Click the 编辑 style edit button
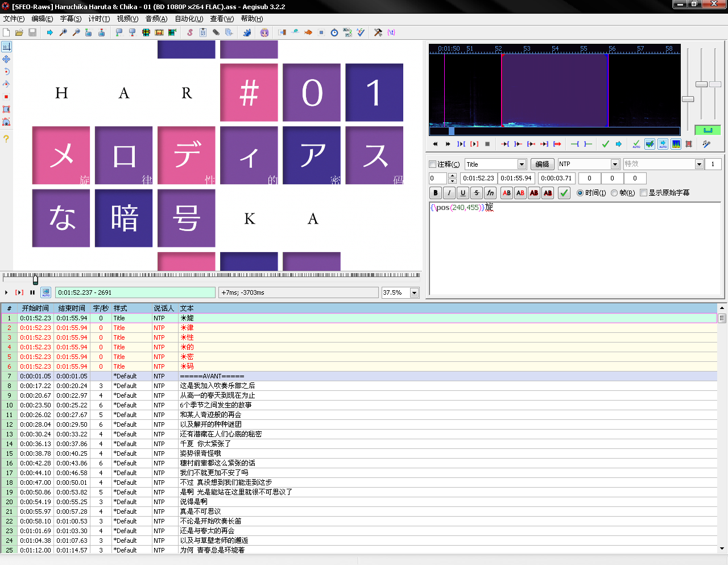 click(x=543, y=164)
